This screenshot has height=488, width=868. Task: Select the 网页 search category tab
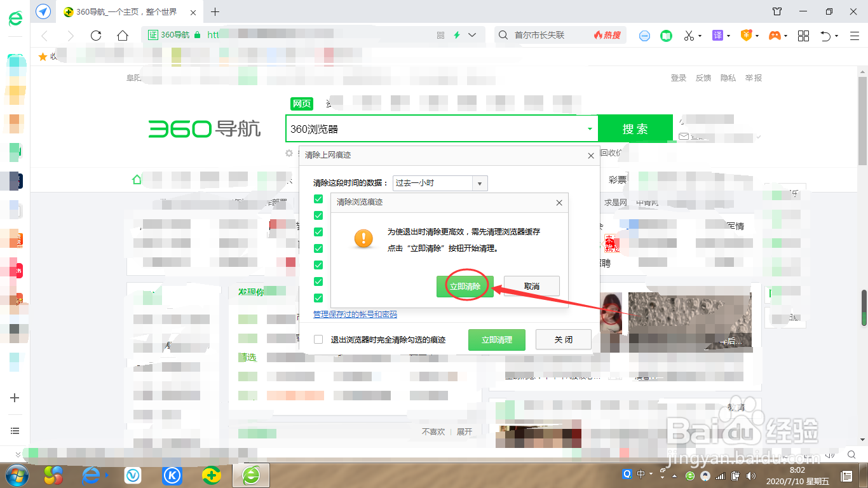pos(302,104)
